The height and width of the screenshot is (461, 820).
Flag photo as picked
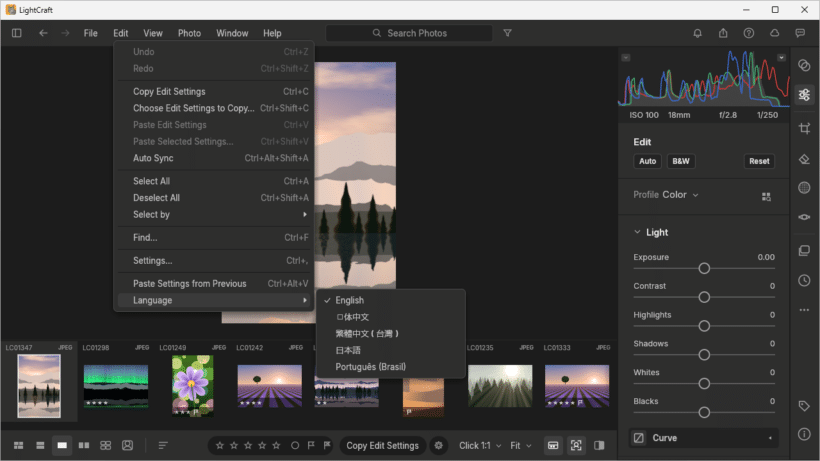[311, 445]
